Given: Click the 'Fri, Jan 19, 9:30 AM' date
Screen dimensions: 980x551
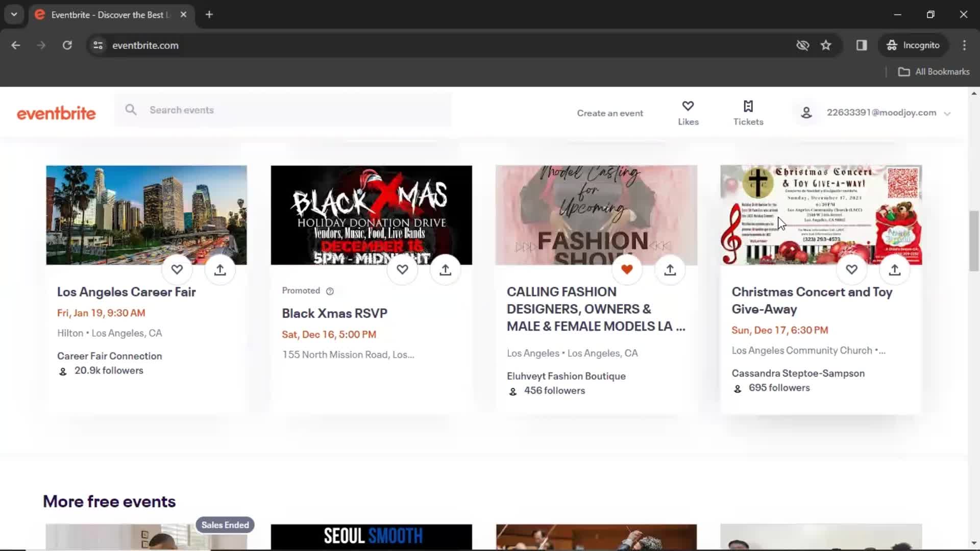Looking at the screenshot, I should click(101, 313).
